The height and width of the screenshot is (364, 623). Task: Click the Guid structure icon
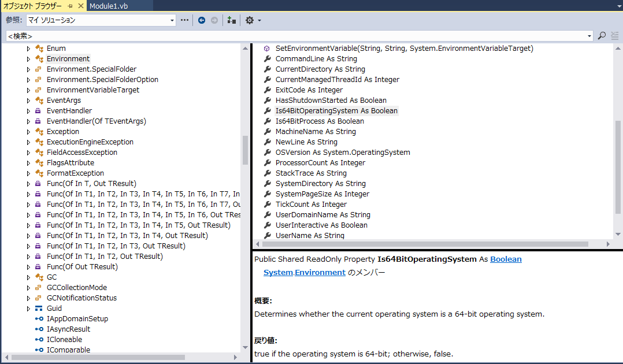[x=39, y=309]
